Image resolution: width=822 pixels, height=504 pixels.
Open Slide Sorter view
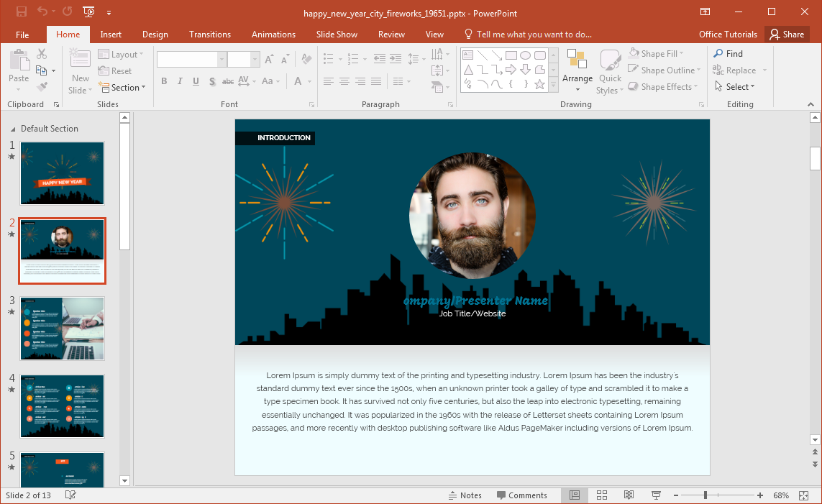tap(602, 495)
